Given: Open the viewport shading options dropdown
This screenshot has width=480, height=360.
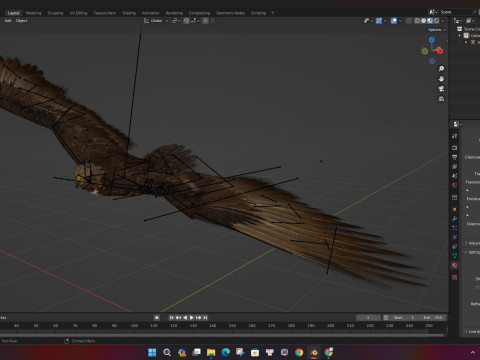Looking at the screenshot, I should click(443, 21).
